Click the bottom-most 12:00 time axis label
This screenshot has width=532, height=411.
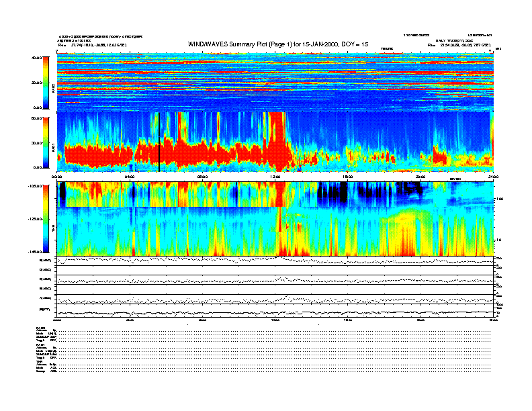point(275,320)
